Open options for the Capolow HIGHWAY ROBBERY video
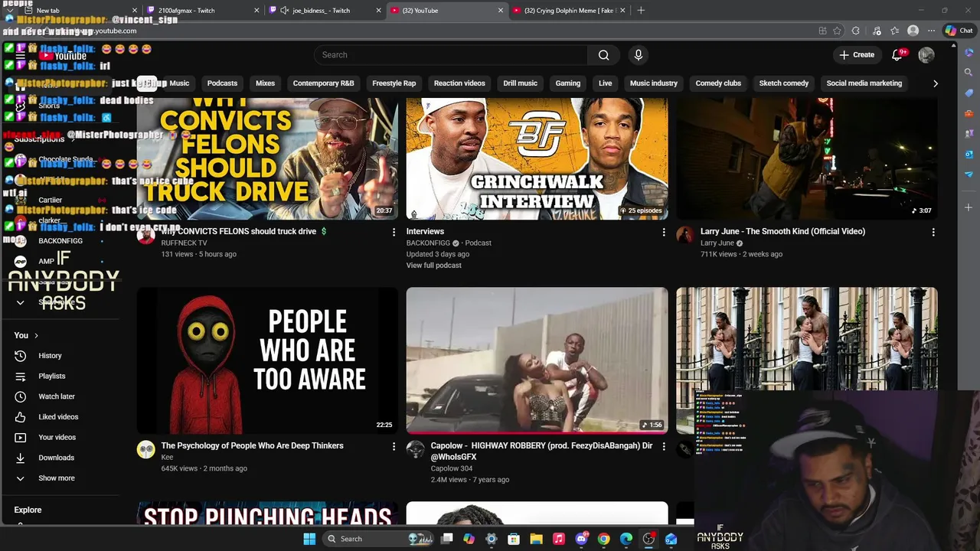The image size is (980, 551). coord(664,446)
